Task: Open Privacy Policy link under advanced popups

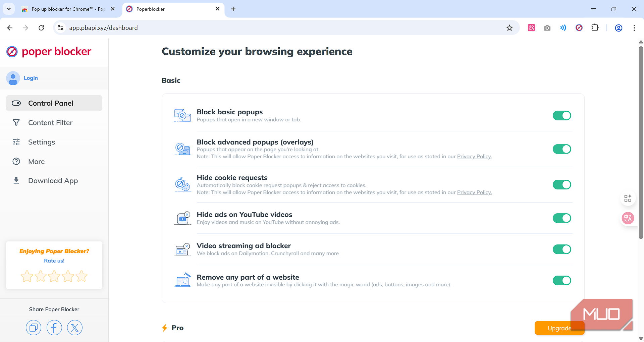Action: click(x=474, y=157)
